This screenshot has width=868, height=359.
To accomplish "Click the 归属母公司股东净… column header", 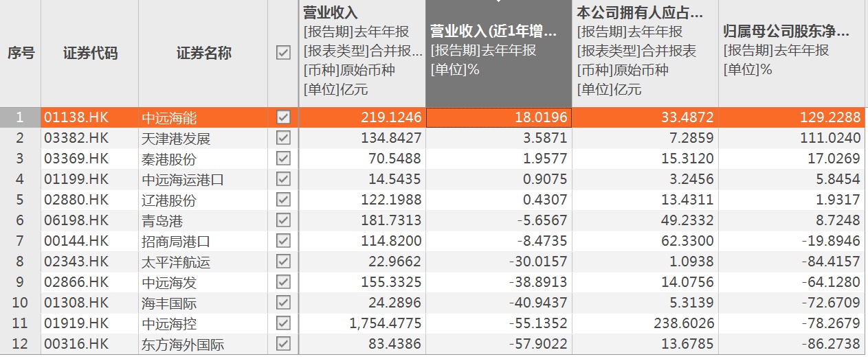I will 793,53.
